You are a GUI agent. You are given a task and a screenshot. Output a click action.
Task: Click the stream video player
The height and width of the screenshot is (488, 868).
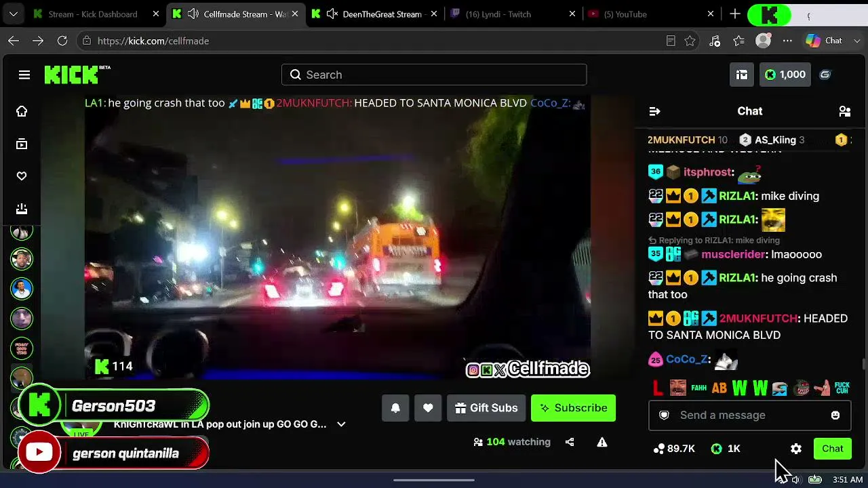338,237
